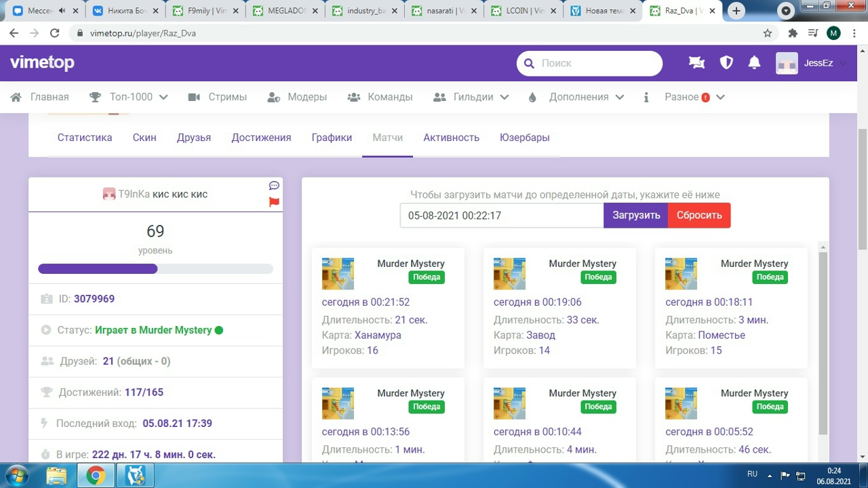Click the shield icon in header
Viewport: 868px width, 488px height.
tap(726, 63)
